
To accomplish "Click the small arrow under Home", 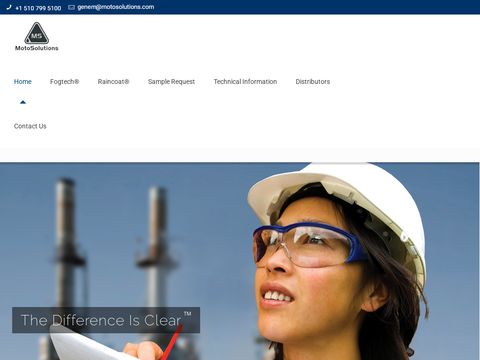I will point(23,102).
